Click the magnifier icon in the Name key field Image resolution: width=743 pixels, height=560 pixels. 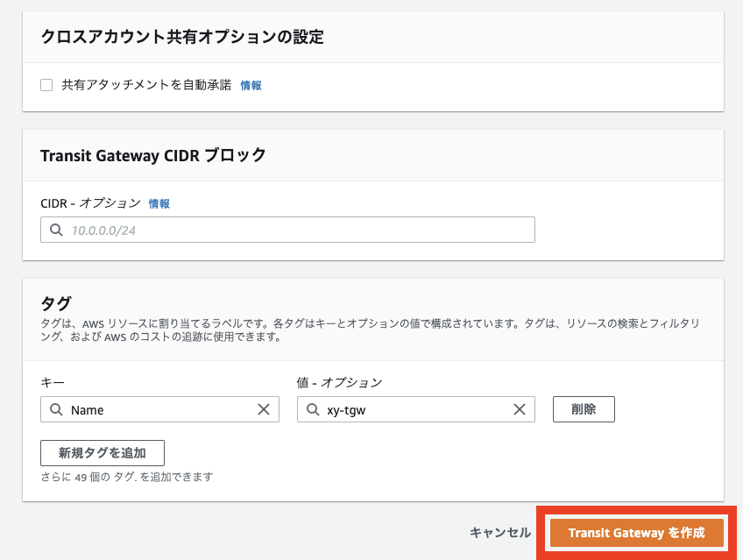pos(54,409)
